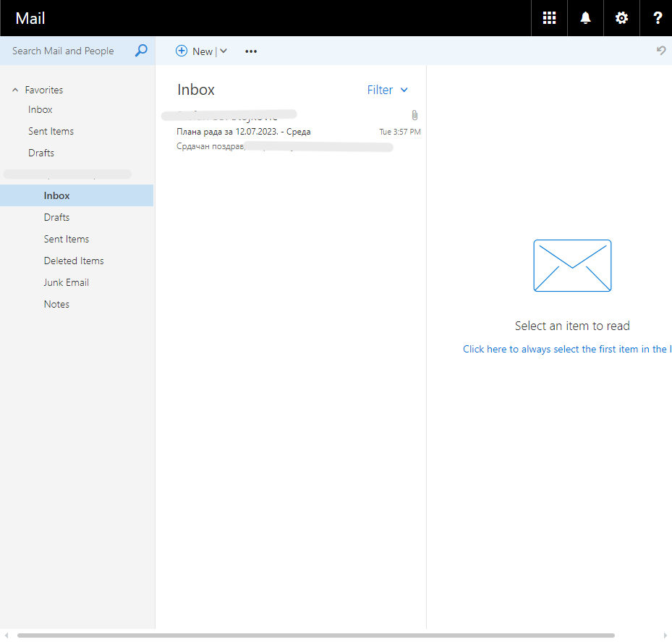The height and width of the screenshot is (642, 672).
Task: Open the notifications bell
Action: (x=585, y=18)
